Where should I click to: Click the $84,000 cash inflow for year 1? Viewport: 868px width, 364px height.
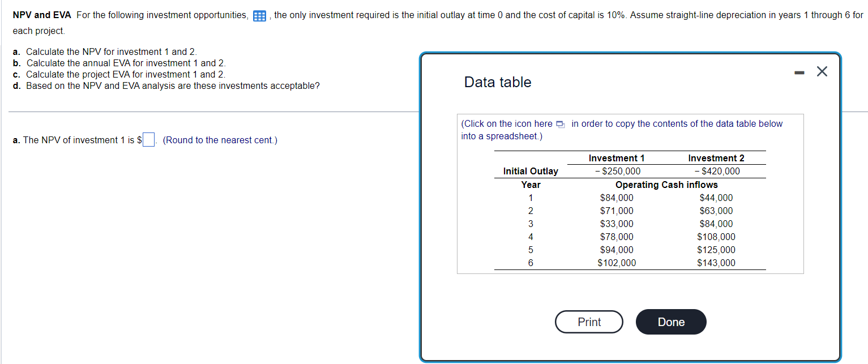click(x=616, y=198)
